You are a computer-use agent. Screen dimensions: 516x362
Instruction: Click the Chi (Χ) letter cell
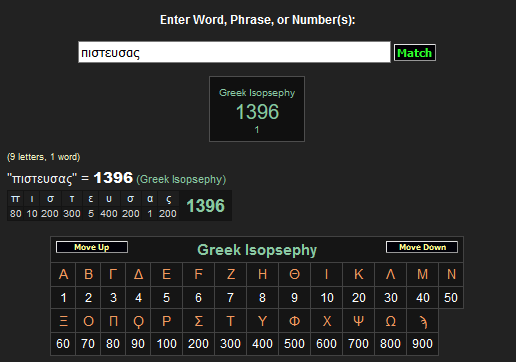click(x=327, y=321)
